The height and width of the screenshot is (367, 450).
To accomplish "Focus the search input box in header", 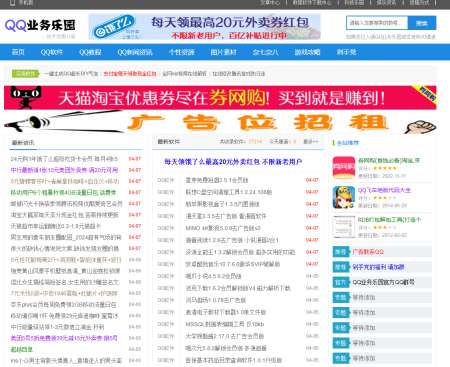I will pos(377,23).
